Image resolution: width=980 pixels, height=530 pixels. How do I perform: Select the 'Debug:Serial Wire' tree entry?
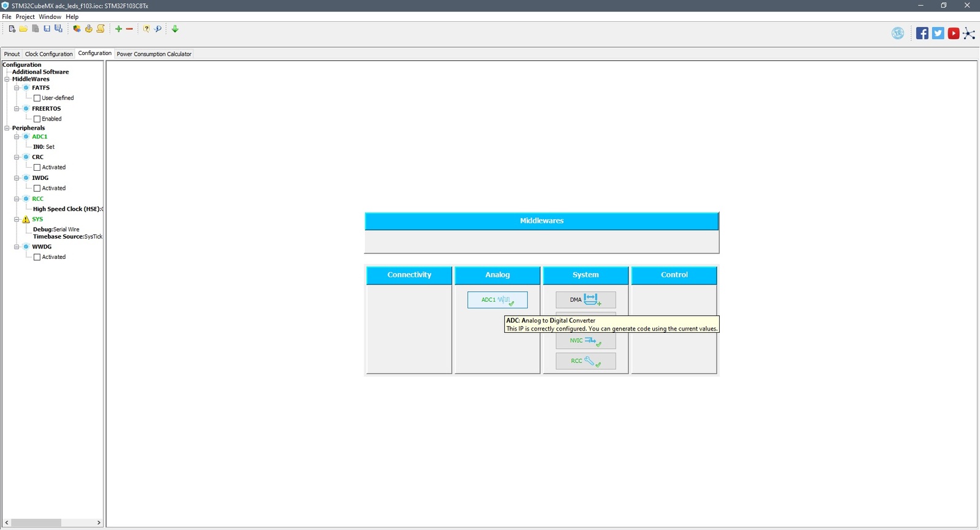point(56,230)
